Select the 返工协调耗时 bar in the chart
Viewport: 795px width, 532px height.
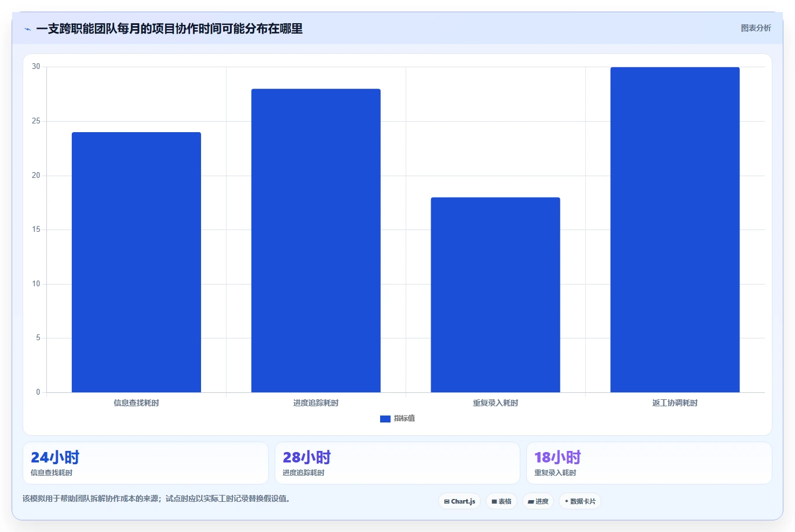(675, 229)
